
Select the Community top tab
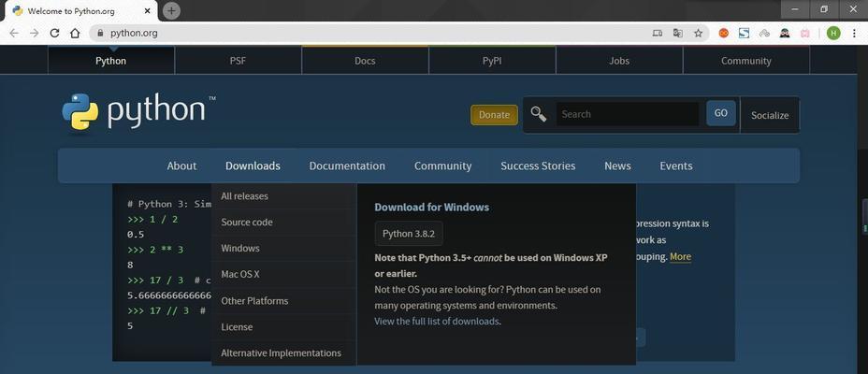pyautogui.click(x=746, y=61)
